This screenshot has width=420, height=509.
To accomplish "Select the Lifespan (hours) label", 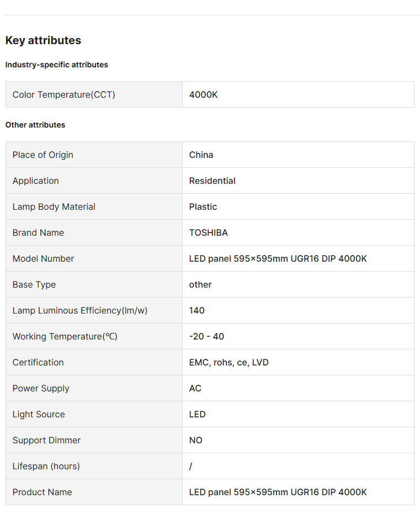I will [46, 466].
